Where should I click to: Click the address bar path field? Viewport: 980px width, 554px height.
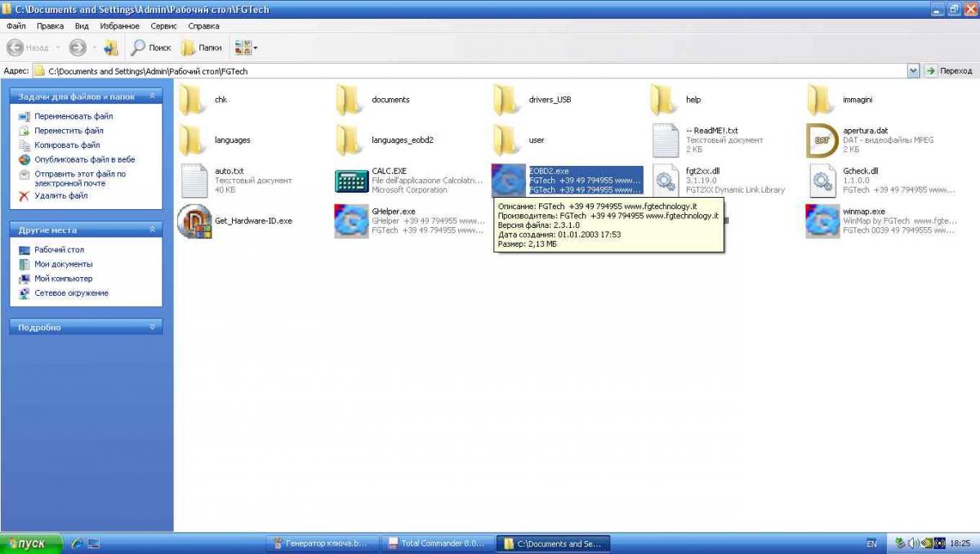470,71
